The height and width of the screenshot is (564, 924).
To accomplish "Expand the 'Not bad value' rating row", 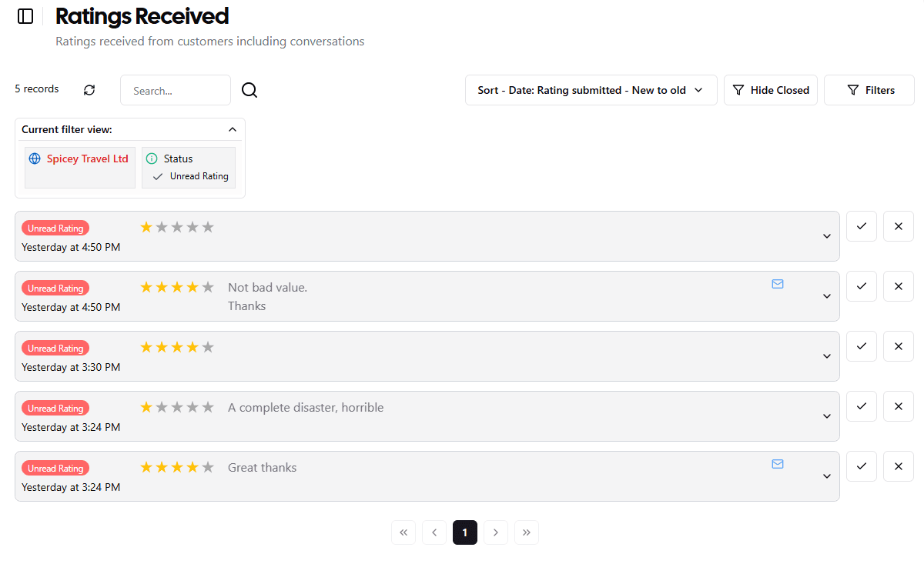I will click(827, 296).
